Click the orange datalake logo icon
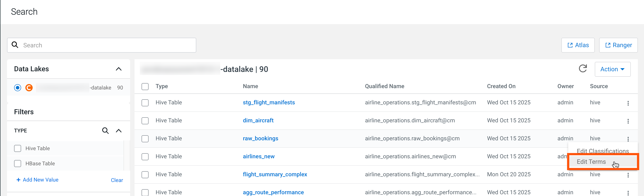Viewport: 644px width, 196px height. coord(29,88)
